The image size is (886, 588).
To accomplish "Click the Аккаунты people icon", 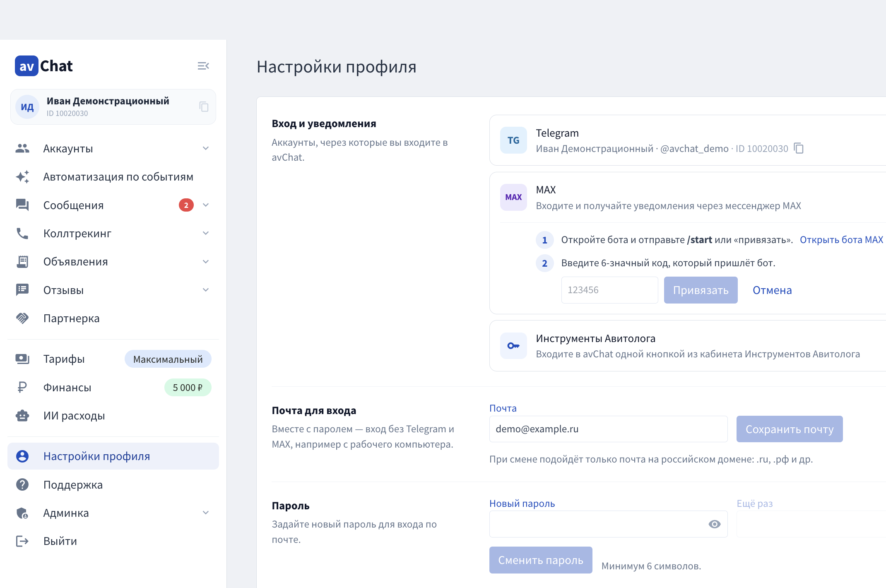I will pos(22,148).
